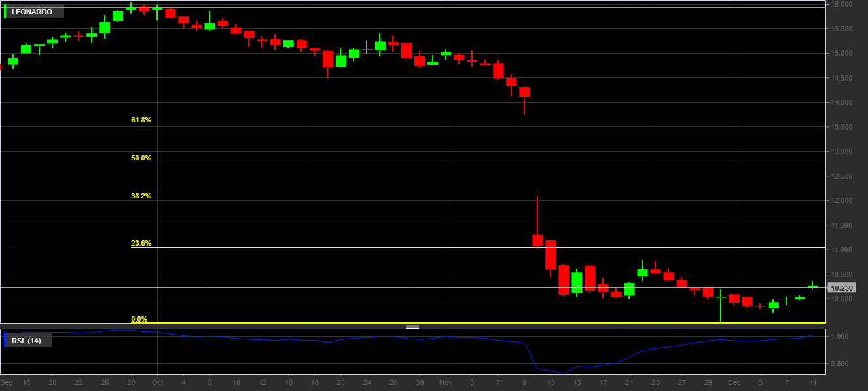The height and width of the screenshot is (391, 868).
Task: Click the Sep label on the date axis
Action: [7, 382]
